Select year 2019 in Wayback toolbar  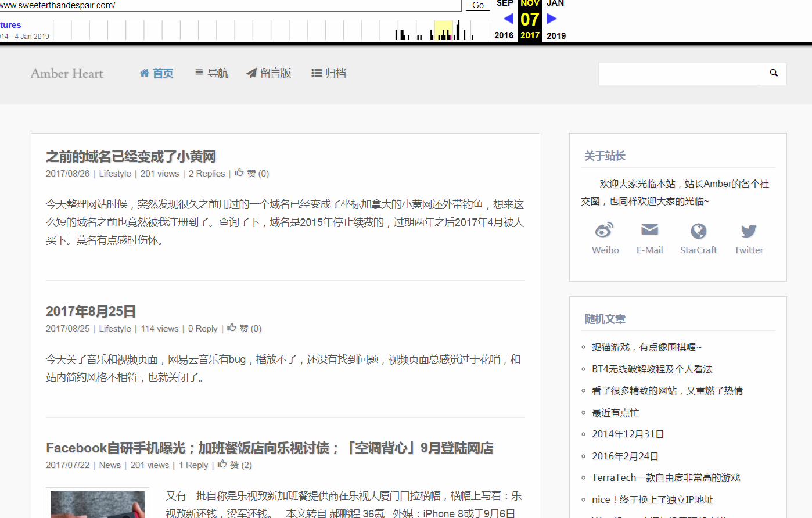(556, 35)
